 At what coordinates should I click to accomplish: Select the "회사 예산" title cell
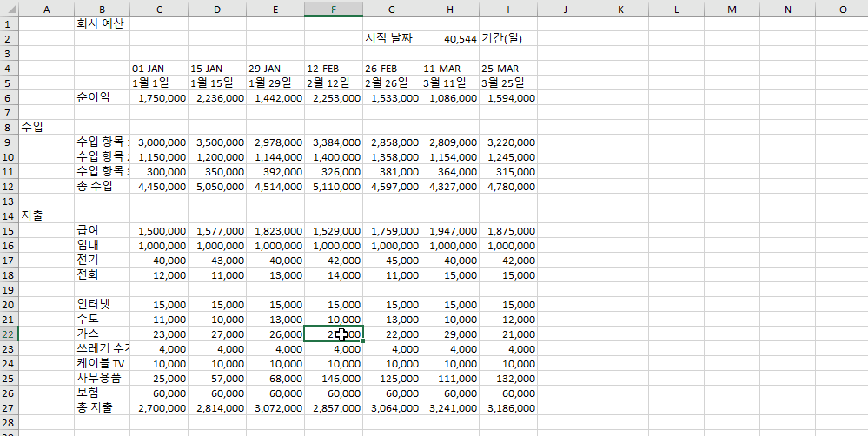coord(102,23)
